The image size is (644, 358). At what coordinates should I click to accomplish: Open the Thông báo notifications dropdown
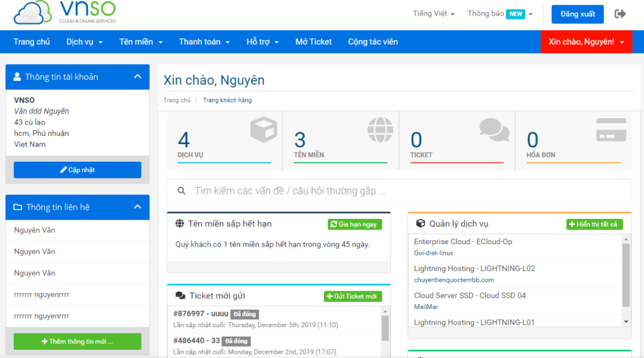click(500, 14)
